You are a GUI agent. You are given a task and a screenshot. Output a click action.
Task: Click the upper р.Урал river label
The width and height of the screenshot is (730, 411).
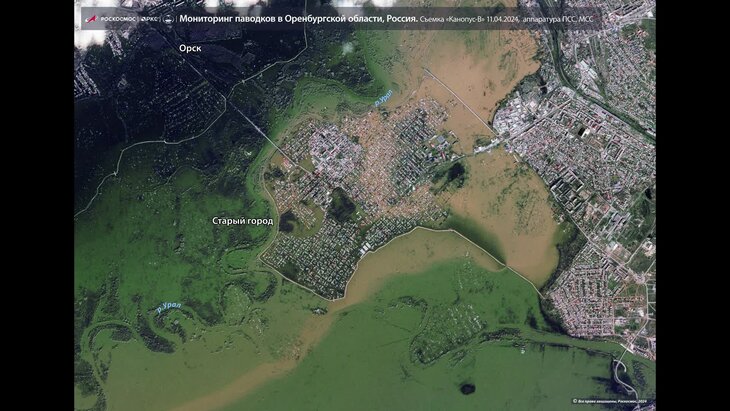tap(384, 98)
